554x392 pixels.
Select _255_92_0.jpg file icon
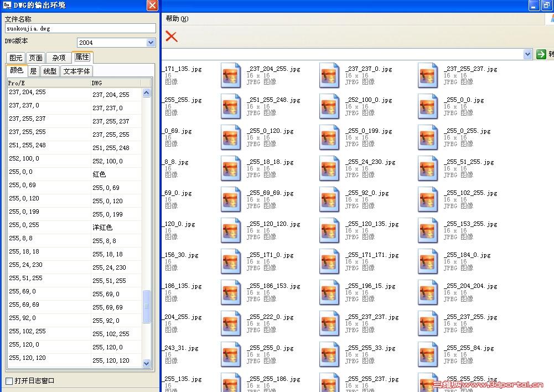(329, 199)
